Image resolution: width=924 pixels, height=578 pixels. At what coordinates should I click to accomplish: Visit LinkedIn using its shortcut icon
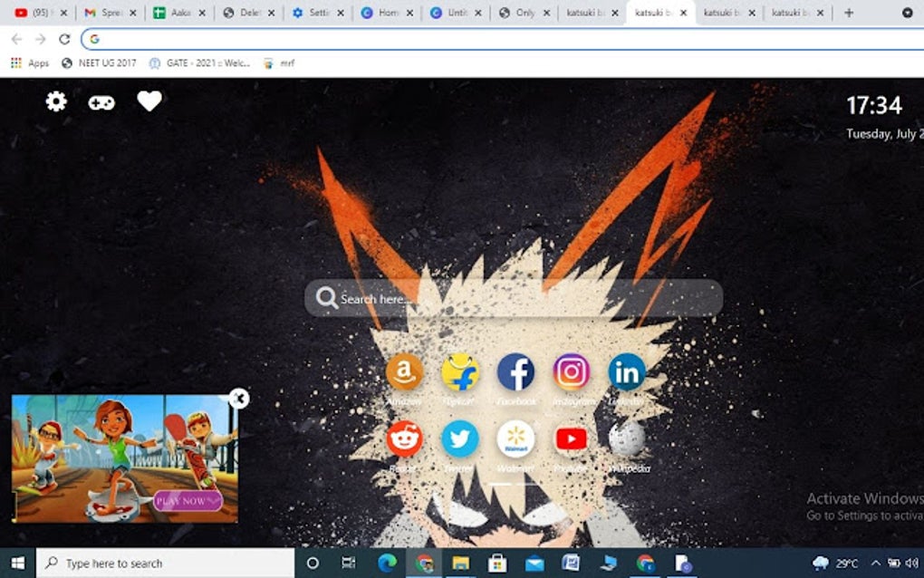pyautogui.click(x=627, y=371)
